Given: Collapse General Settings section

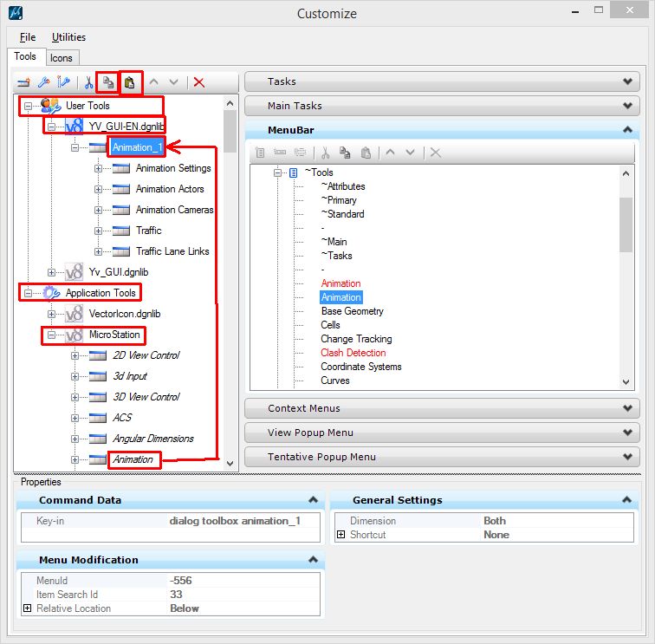Looking at the screenshot, I should 626,499.
